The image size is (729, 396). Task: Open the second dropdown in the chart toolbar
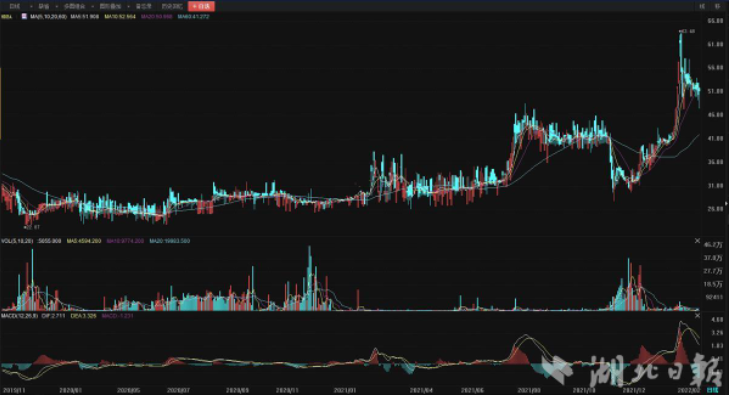click(x=44, y=7)
